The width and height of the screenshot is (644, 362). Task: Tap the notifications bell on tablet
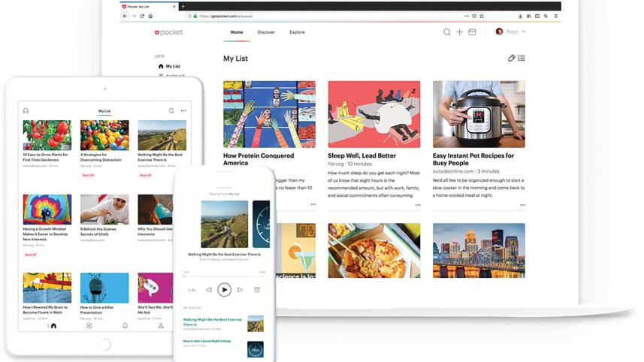click(x=125, y=326)
